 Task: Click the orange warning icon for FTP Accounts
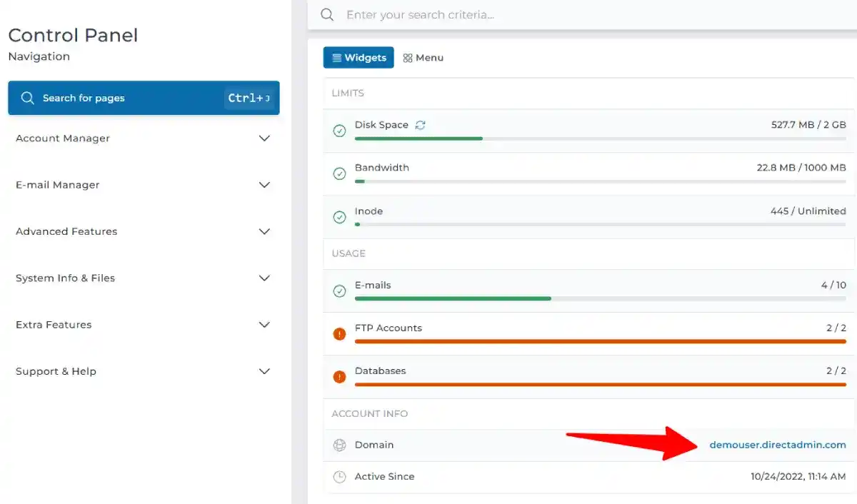[339, 334]
